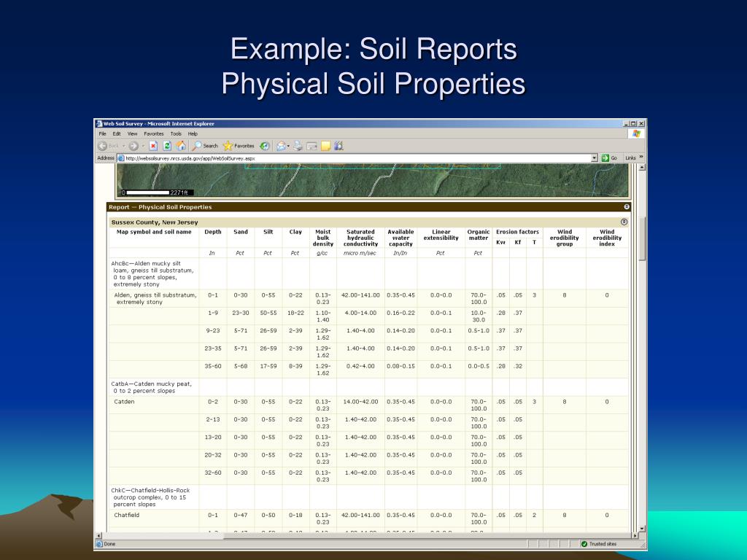The image size is (747, 560).
Task: Go to Home page icon
Action: tap(181, 146)
